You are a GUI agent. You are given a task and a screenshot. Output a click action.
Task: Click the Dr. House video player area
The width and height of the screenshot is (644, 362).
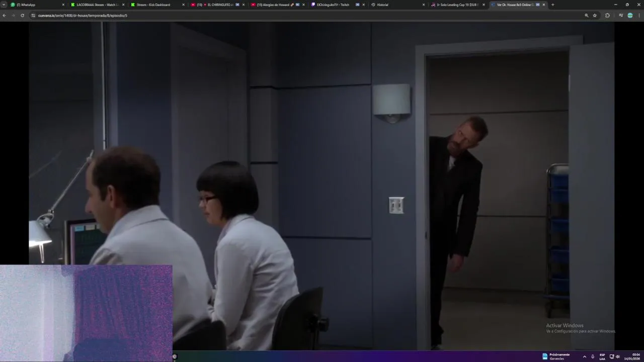(x=321, y=186)
